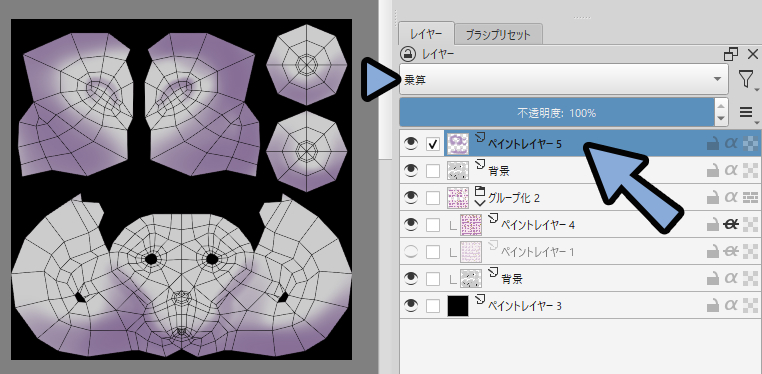
Task: Check the checkbox on 背景 inside グループ化 2
Action: (x=433, y=279)
